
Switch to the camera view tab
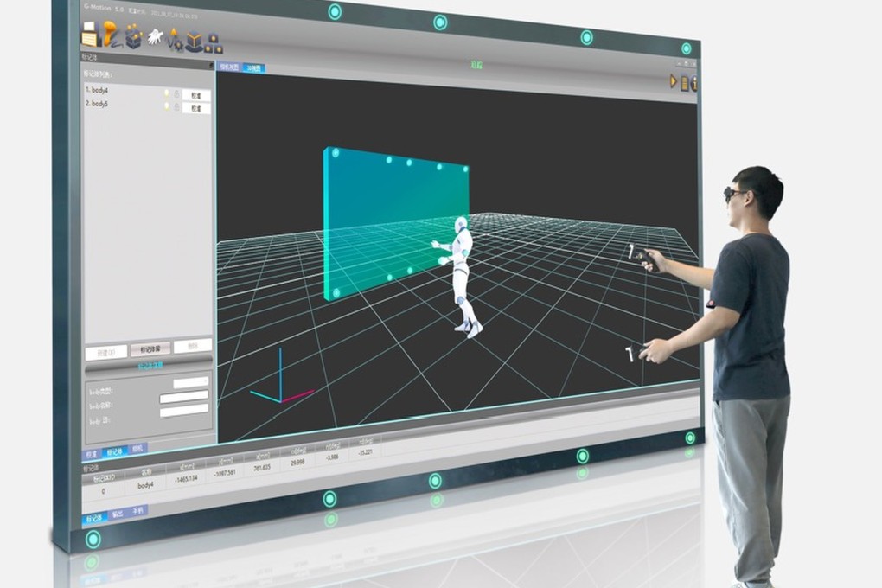point(229,67)
